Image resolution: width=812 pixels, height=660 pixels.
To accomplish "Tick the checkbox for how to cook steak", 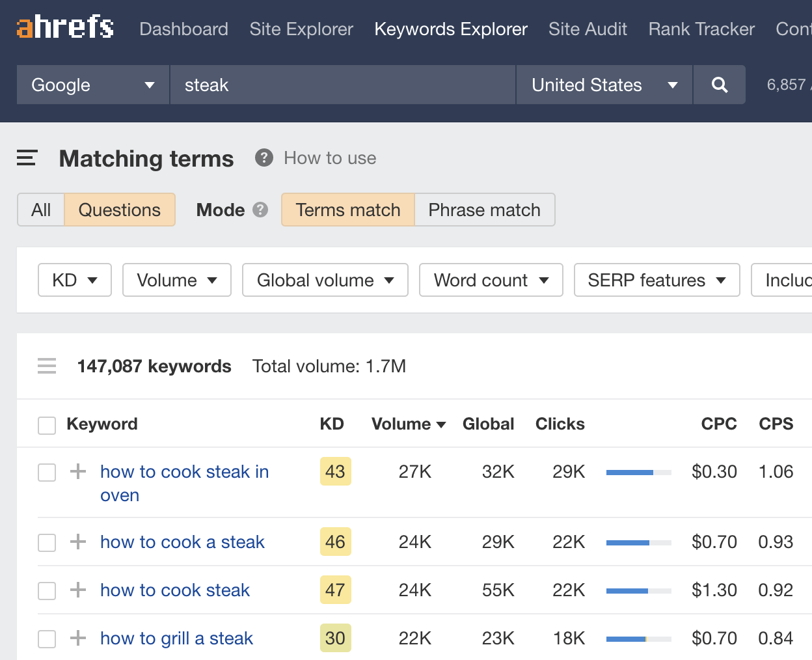I will point(47,590).
